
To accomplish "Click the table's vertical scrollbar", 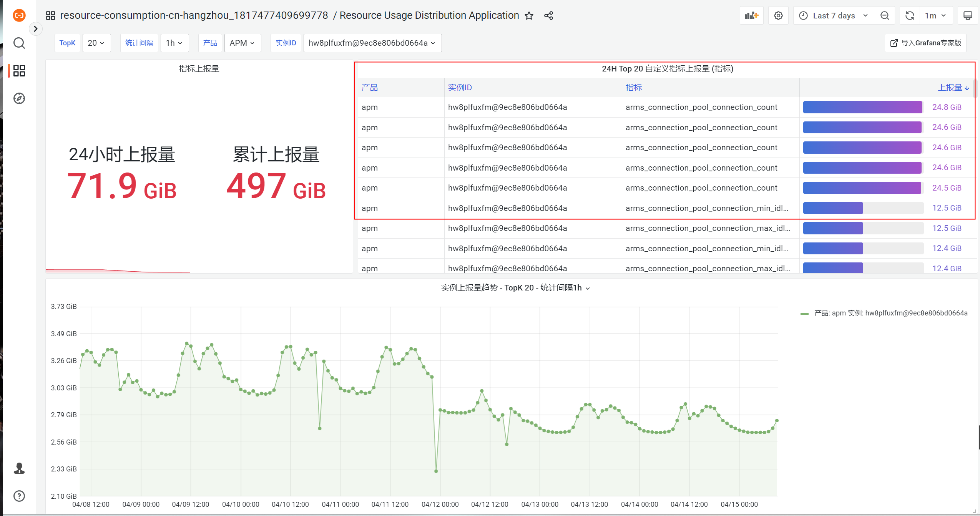I will click(974, 88).
